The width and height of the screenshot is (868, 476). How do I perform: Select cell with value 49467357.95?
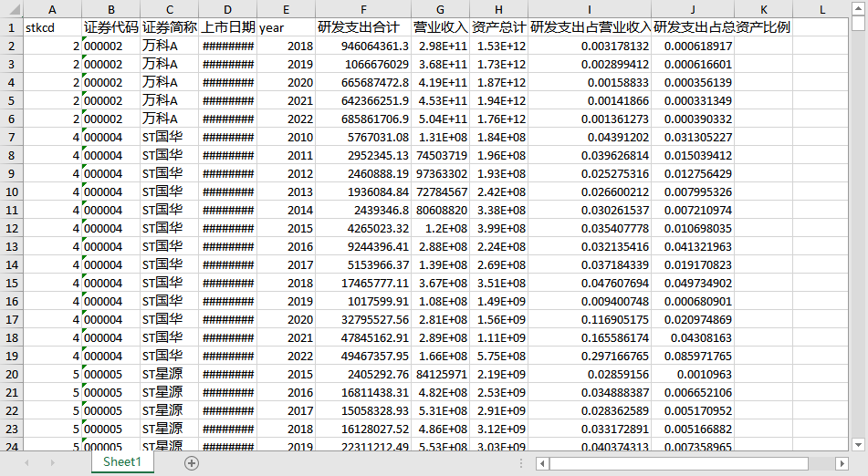click(363, 356)
